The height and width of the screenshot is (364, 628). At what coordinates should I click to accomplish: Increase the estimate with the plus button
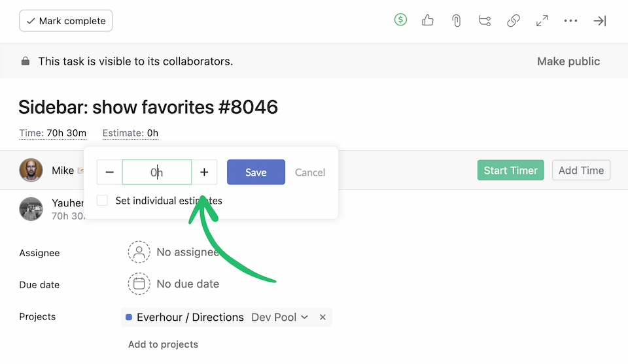[204, 172]
